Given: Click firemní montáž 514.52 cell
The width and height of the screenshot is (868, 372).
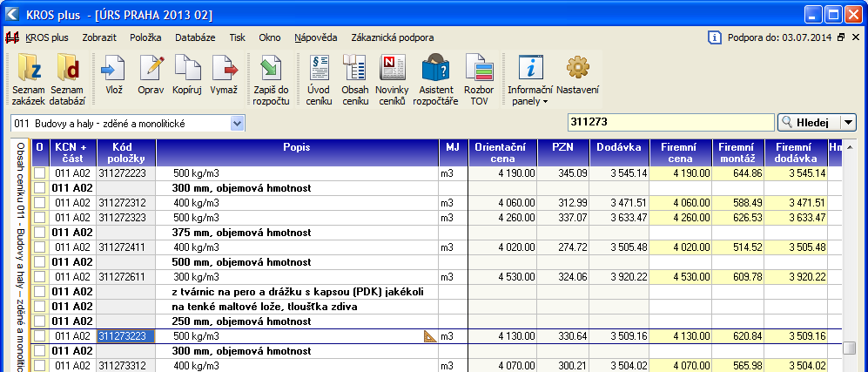Looking at the screenshot, I should [x=738, y=247].
